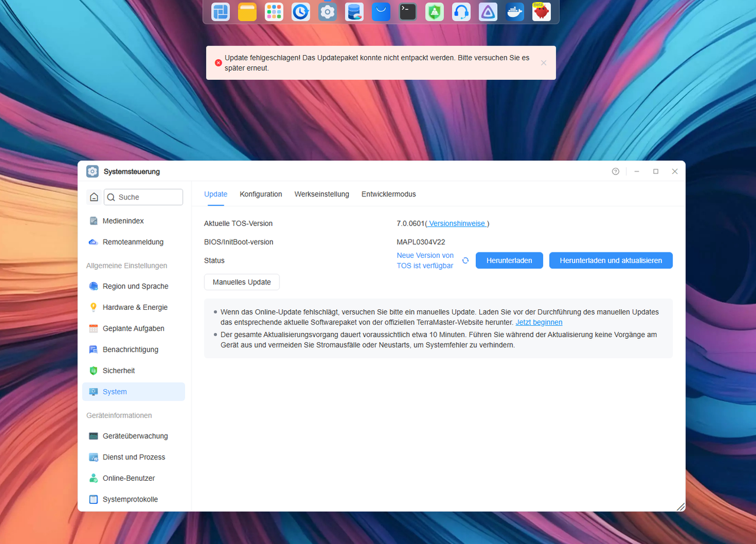Open the green shield security icon in dock
The width and height of the screenshot is (756, 544).
tap(434, 12)
